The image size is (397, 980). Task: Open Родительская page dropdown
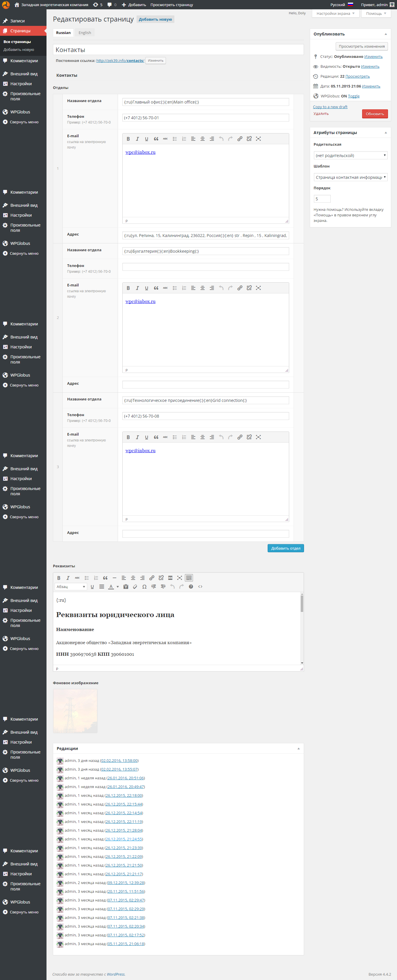[350, 155]
